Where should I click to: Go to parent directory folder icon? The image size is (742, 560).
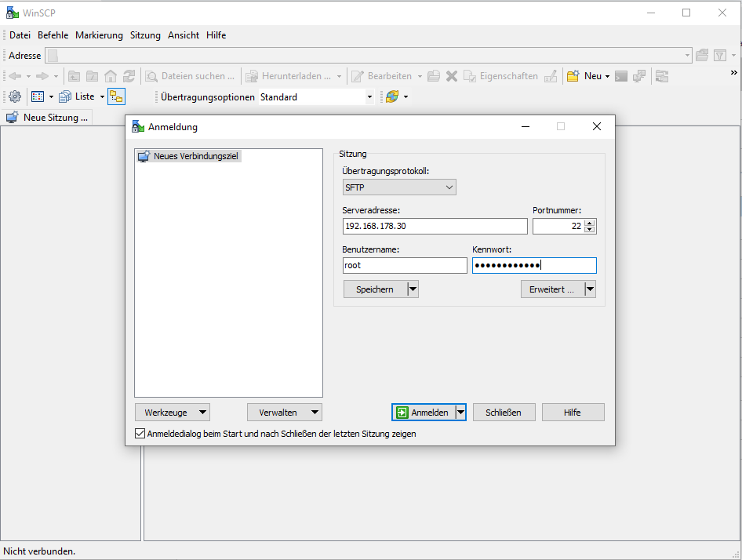click(x=74, y=76)
